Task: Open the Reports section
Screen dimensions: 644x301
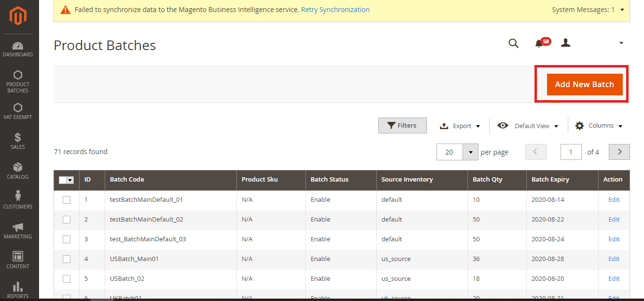Action: 18,289
